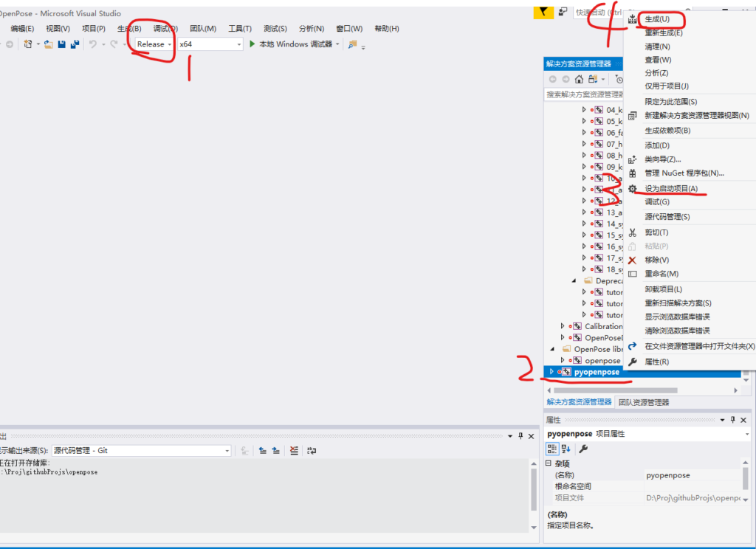Select the pyopenpose project in tree

pyautogui.click(x=597, y=372)
